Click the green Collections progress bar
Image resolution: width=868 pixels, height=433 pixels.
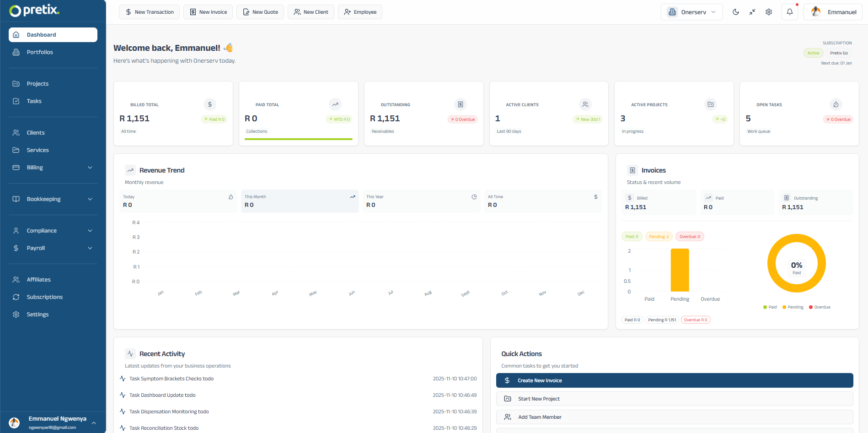click(298, 139)
